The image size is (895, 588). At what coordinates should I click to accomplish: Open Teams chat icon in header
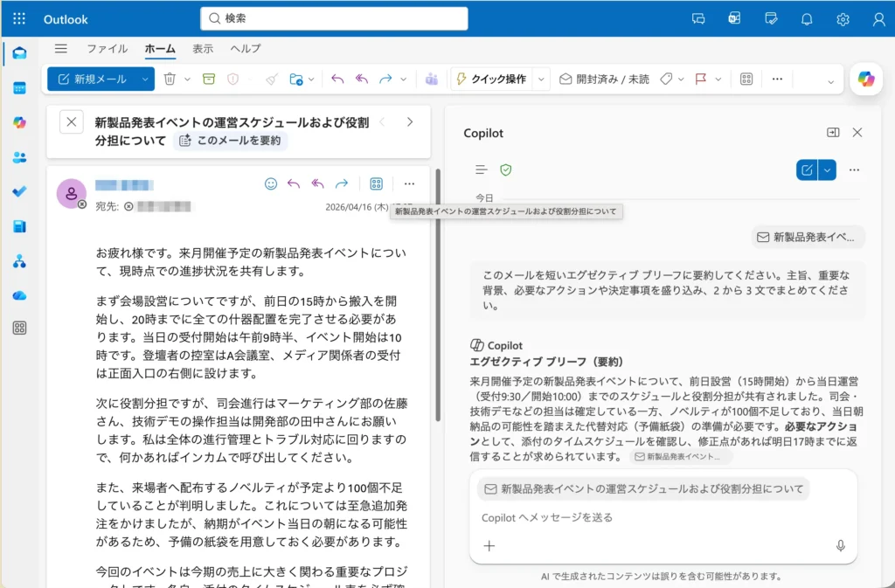tap(698, 19)
